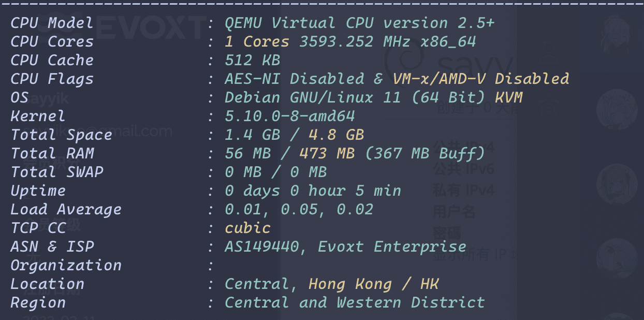Screen dimensions: 644x320
Task: Click the 4.8 GB total space value
Action: (x=336, y=135)
